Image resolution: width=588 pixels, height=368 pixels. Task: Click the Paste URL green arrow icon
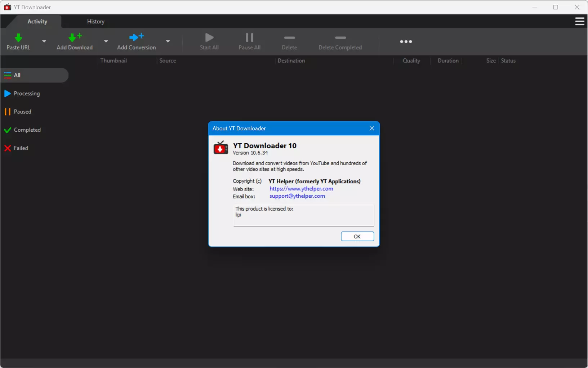[18, 38]
